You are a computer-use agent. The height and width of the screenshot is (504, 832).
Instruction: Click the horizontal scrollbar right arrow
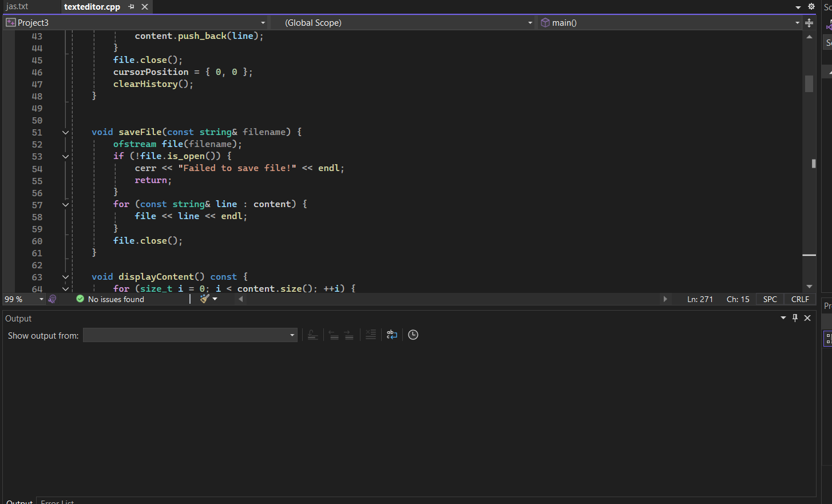click(665, 299)
